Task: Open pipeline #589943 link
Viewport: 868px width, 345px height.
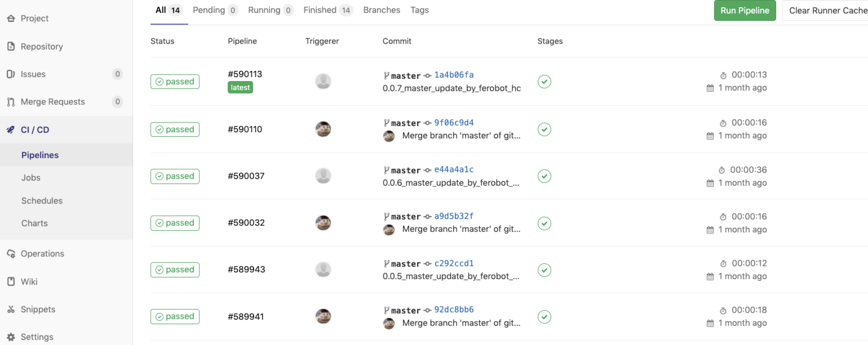Action: coord(246,269)
